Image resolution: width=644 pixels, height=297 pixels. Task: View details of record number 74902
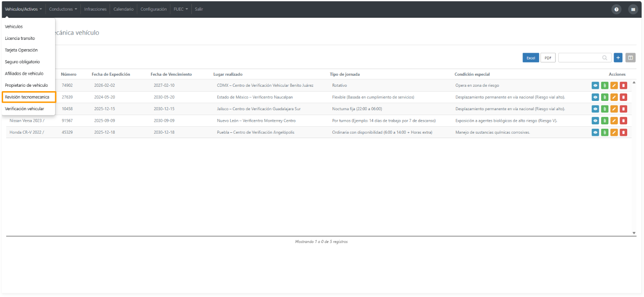[x=595, y=85]
